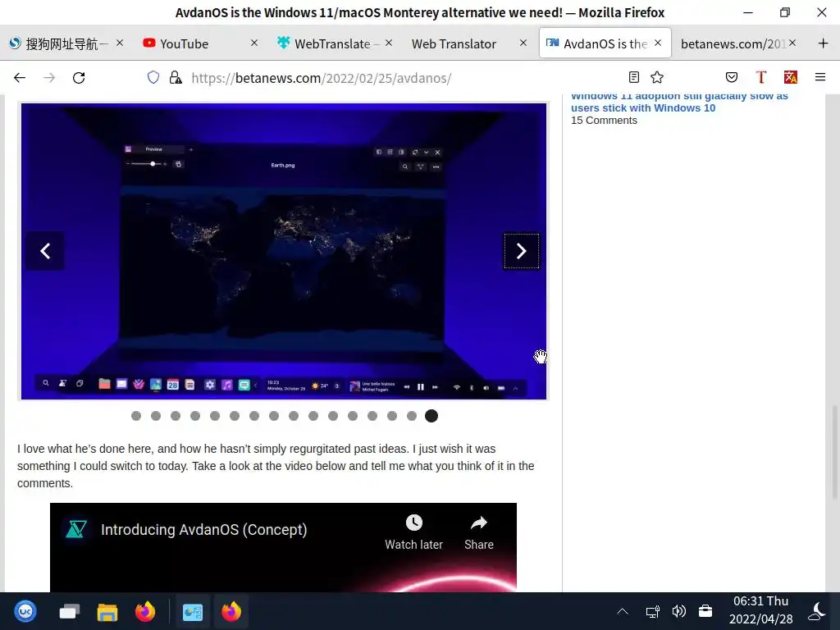Close the WebTranslate tab
Screen dimensions: 840x630
pyautogui.click(x=389, y=43)
